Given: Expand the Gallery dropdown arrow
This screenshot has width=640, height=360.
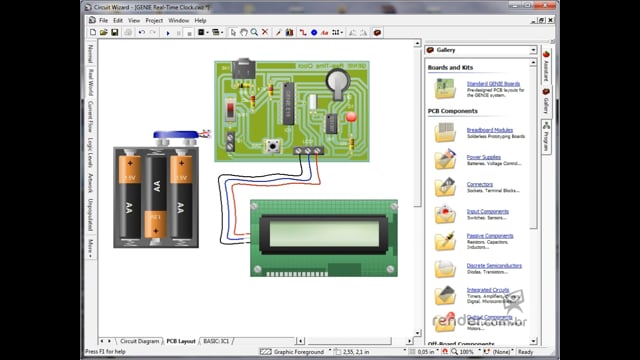Looking at the screenshot, I should (x=533, y=50).
